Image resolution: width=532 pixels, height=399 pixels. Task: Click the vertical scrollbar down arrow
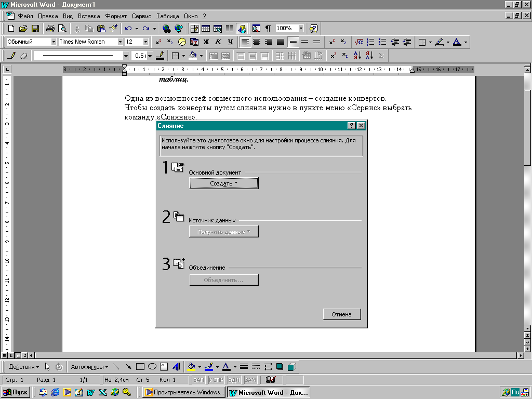527,328
